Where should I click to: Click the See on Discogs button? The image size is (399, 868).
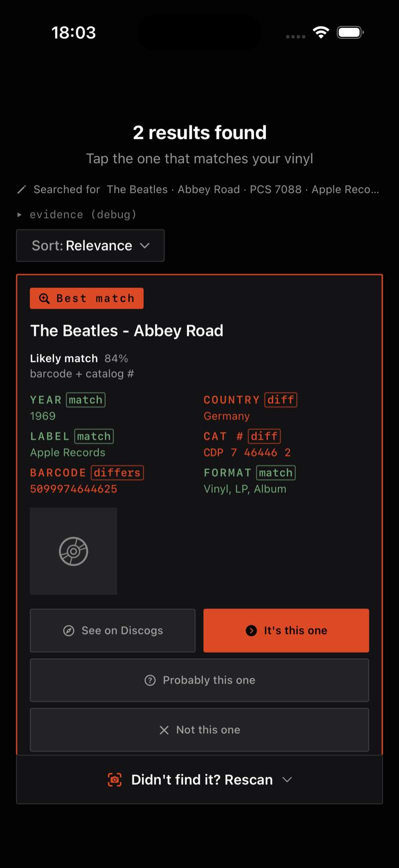pyautogui.click(x=113, y=630)
